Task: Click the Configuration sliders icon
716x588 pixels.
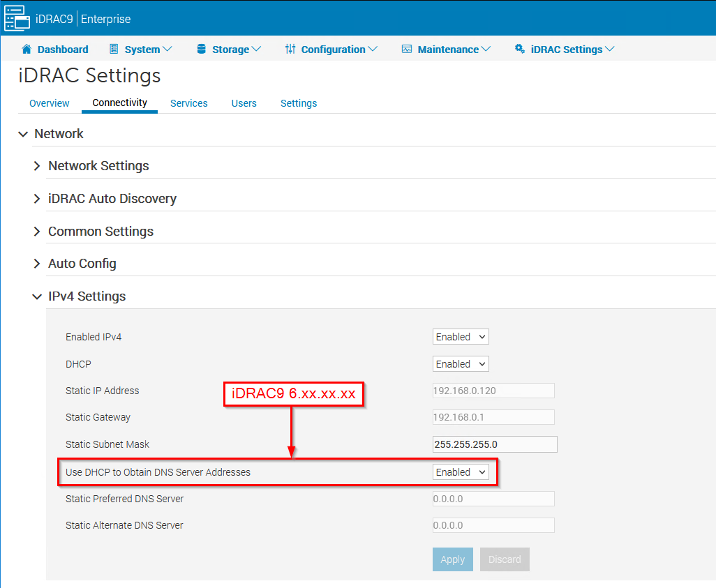Action: point(290,49)
